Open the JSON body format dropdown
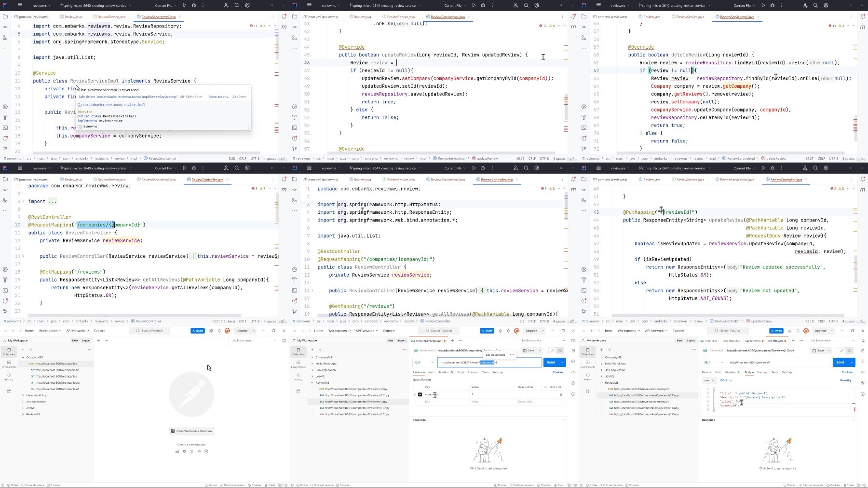 pyautogui.click(x=726, y=380)
